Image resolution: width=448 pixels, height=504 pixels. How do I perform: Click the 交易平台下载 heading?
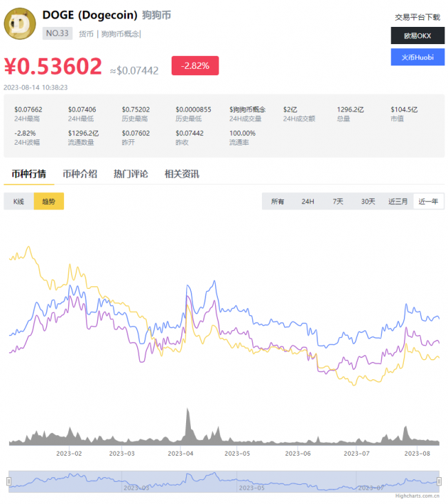[x=418, y=17]
